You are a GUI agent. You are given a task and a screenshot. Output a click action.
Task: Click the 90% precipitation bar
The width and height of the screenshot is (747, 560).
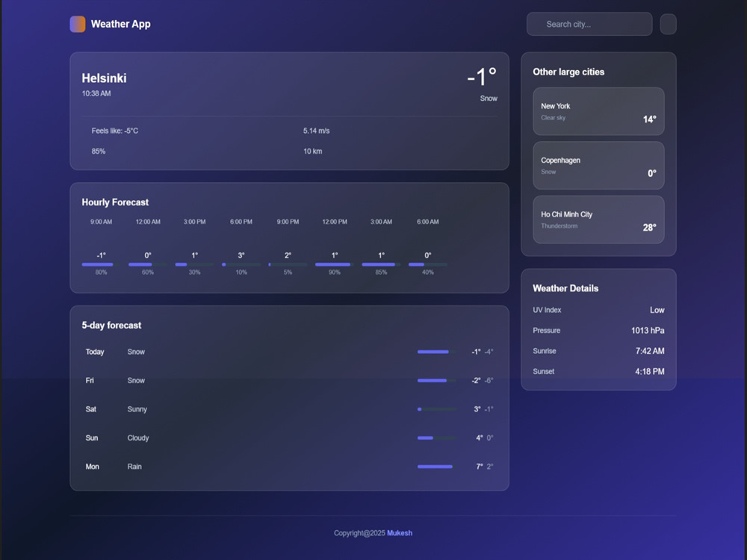coord(335,264)
